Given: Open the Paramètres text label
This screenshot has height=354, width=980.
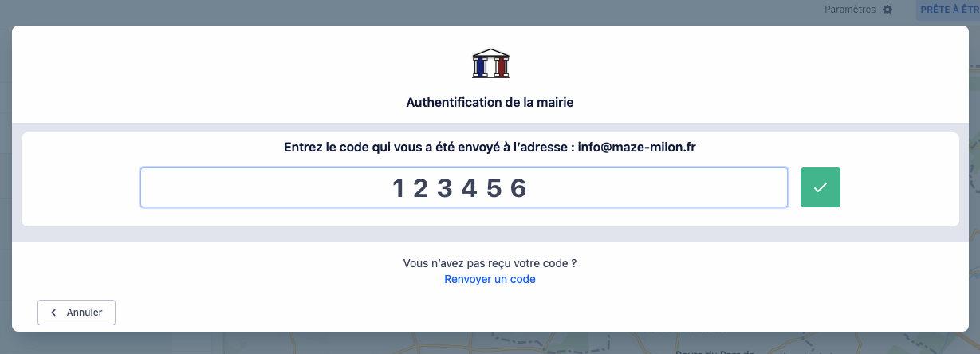Looking at the screenshot, I should pos(850,10).
